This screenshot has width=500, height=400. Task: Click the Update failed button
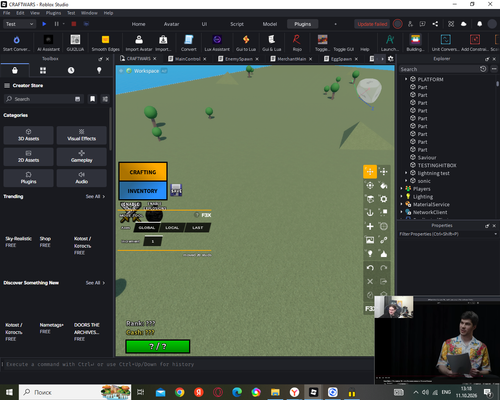(x=372, y=24)
